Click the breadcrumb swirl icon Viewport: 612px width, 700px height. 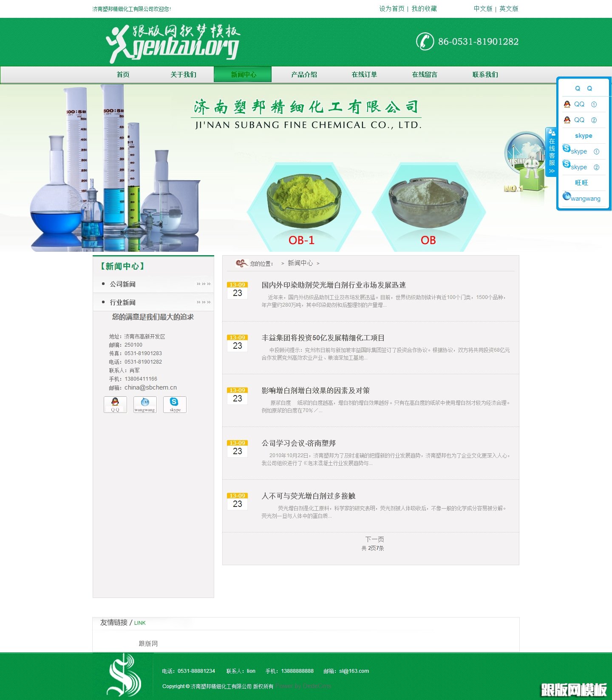coord(241,263)
